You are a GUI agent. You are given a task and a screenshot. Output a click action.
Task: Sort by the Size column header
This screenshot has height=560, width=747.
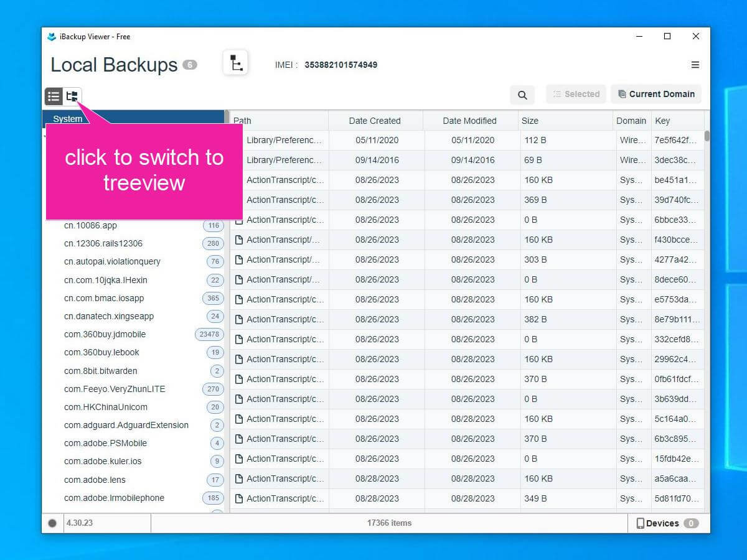565,121
